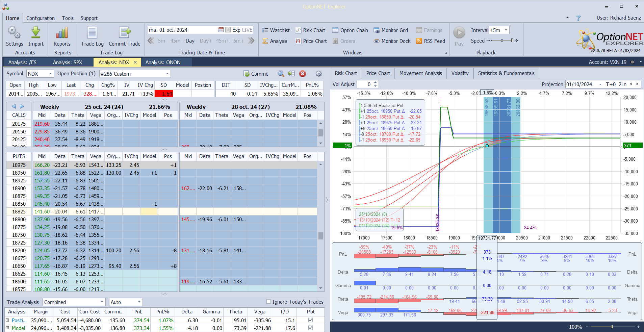Select the 18825 put Pos cell
This screenshot has height=332, width=644.
pyautogui.click(x=168, y=212)
